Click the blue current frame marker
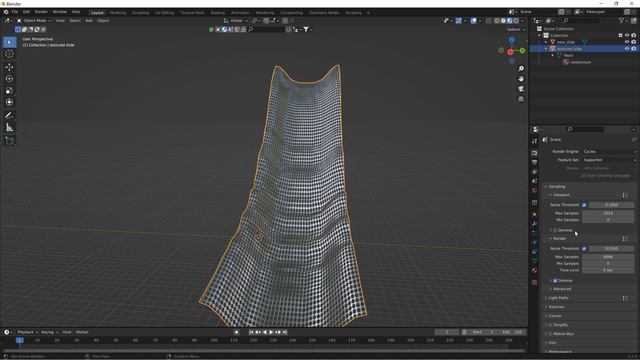 tap(20, 340)
